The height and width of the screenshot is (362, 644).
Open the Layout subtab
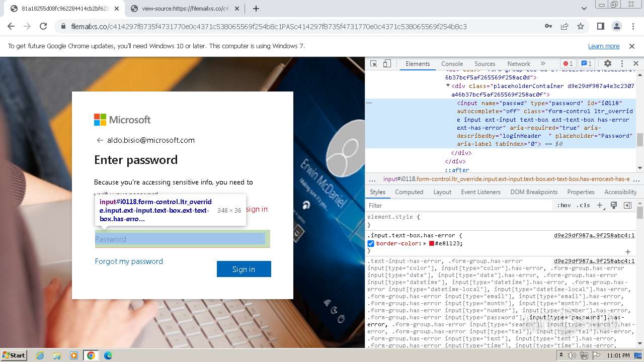pos(442,192)
